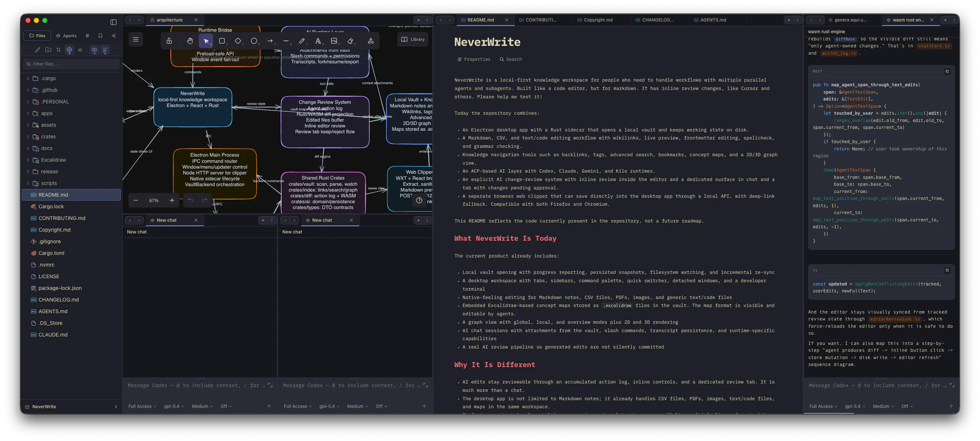Select the Text tool in canvas toolbar
Viewport: 980px width, 441px height.
[x=318, y=41]
